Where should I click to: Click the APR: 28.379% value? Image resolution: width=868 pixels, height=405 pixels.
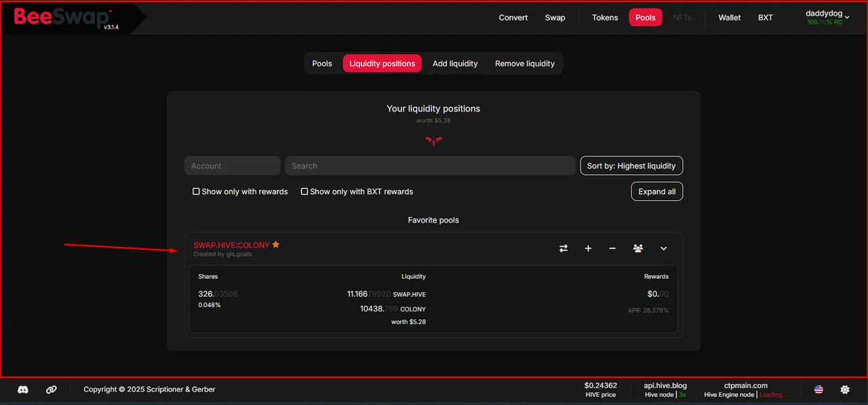coord(648,310)
